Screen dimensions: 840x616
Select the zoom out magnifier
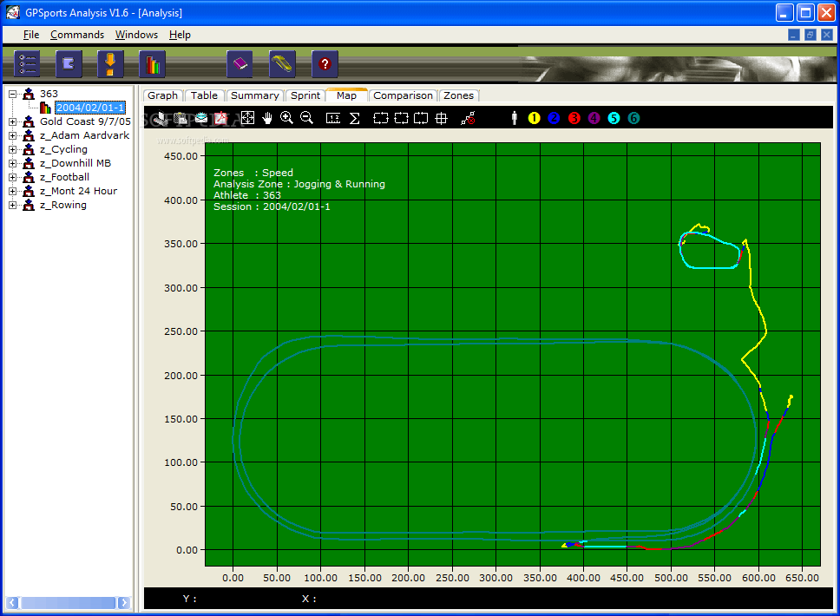306,118
